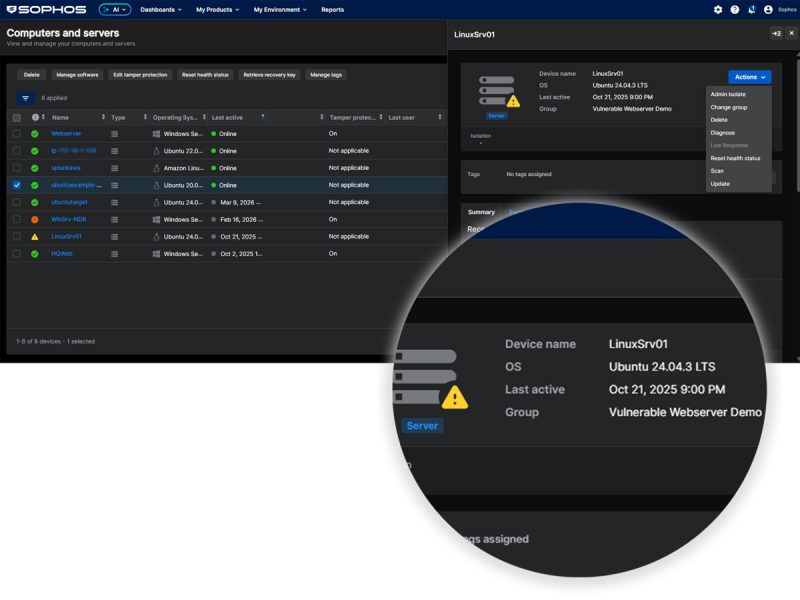
Task: Choose Admin Isolate from Actions menu
Action: (728, 94)
